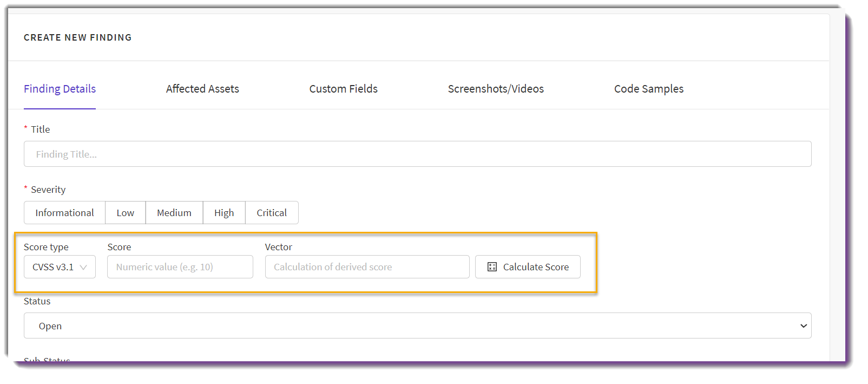Click the Create New Finding heading
Screen dimensions: 868x384
(78, 37)
